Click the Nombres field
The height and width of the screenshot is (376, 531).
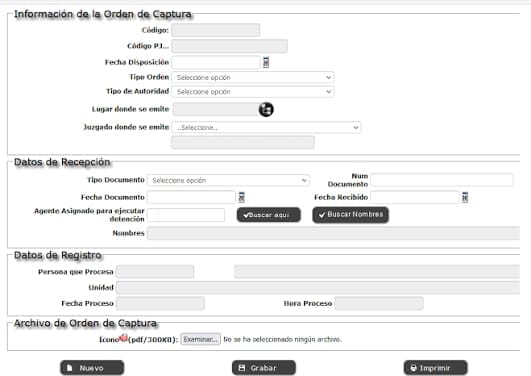click(x=334, y=233)
